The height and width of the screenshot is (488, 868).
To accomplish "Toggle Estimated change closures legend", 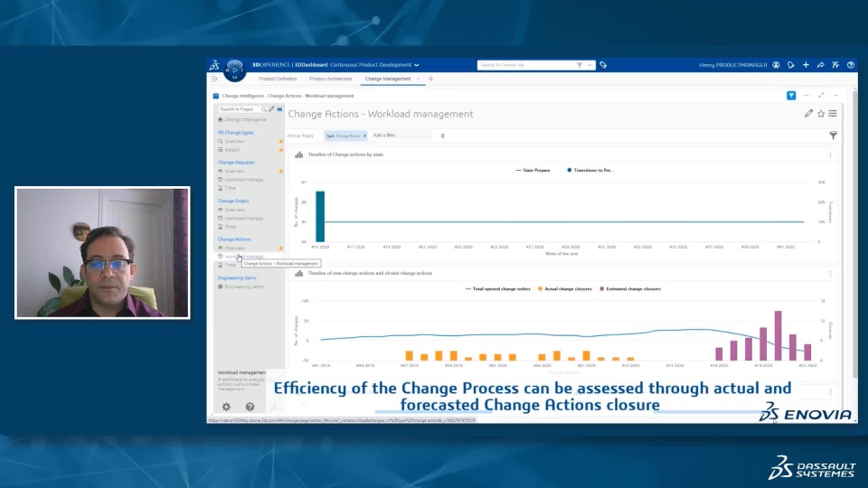I will click(630, 289).
